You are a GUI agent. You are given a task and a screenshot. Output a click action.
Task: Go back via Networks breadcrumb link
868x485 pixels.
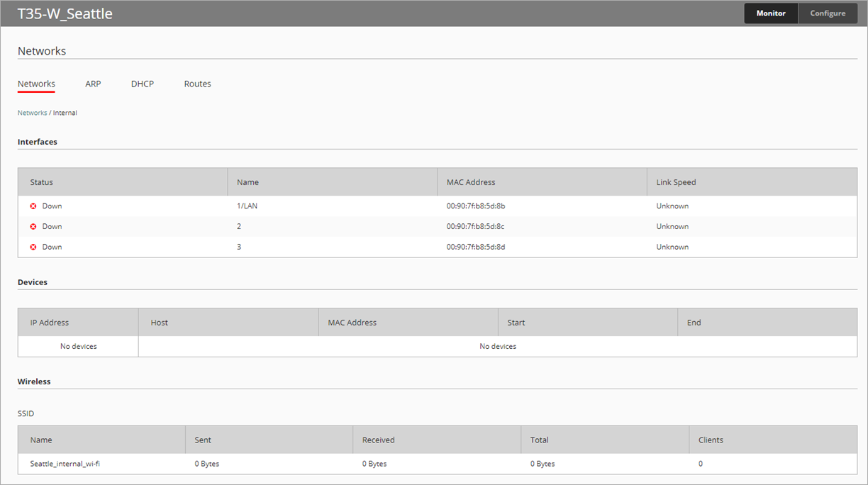pos(32,113)
